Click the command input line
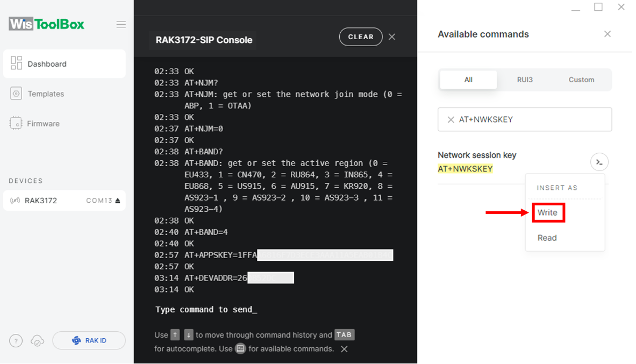Image resolution: width=636 pixels, height=364 pixels. 206,310
